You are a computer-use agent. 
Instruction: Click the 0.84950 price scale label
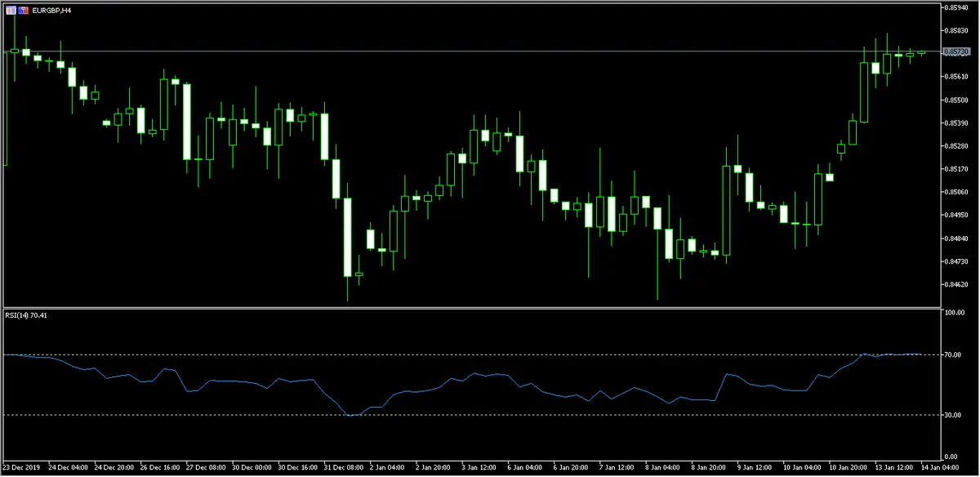pos(956,215)
